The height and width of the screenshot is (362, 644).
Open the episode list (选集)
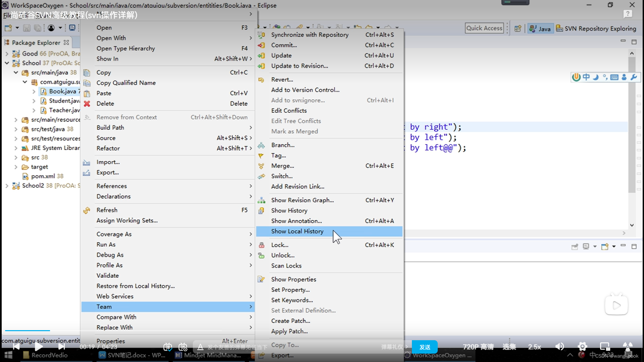click(x=509, y=347)
